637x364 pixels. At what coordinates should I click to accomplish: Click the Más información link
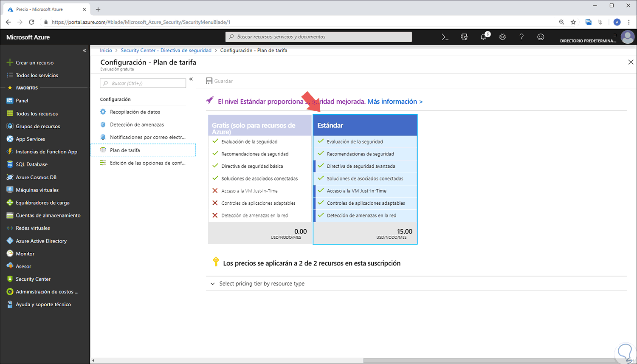tap(395, 102)
